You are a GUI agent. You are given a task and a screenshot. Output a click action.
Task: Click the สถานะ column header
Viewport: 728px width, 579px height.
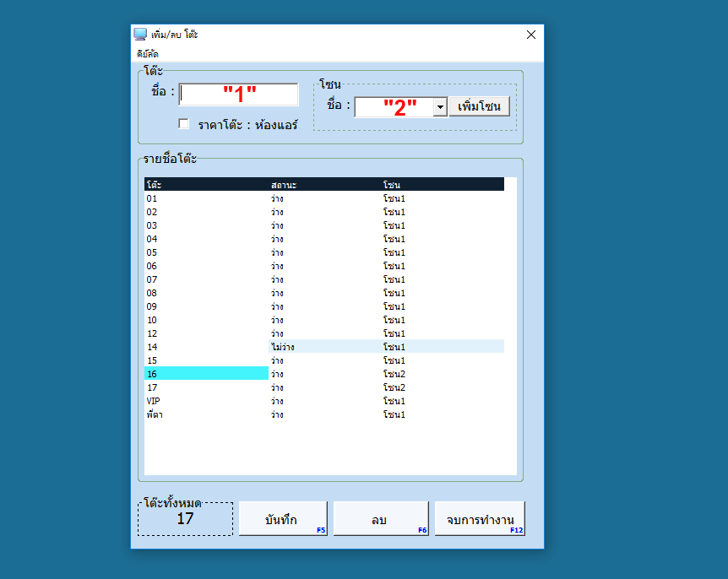(325, 185)
